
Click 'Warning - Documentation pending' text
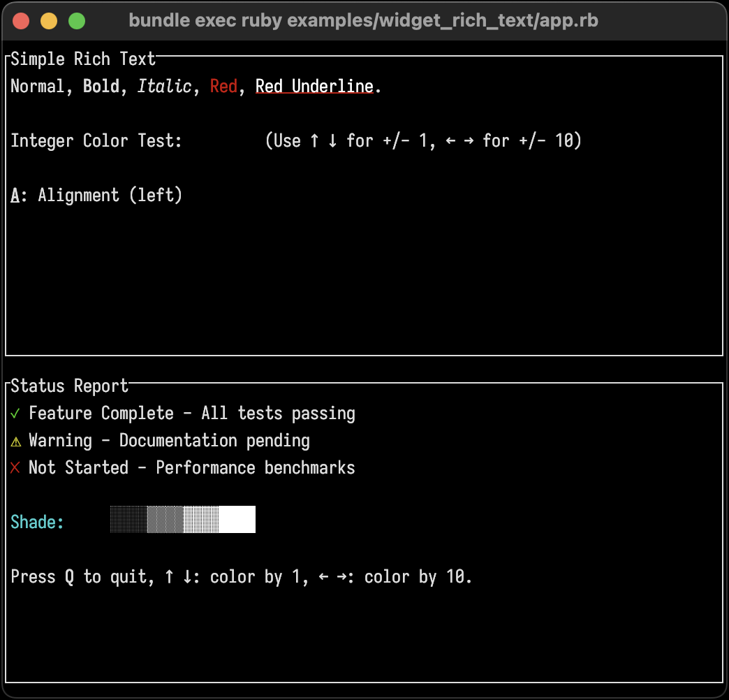click(x=169, y=440)
